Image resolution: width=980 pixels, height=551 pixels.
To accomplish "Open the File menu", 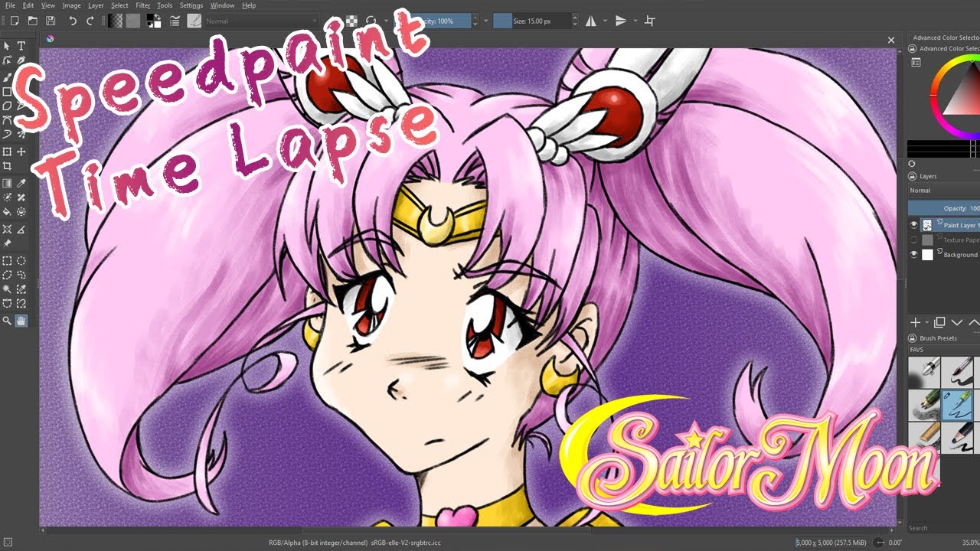I will point(10,5).
